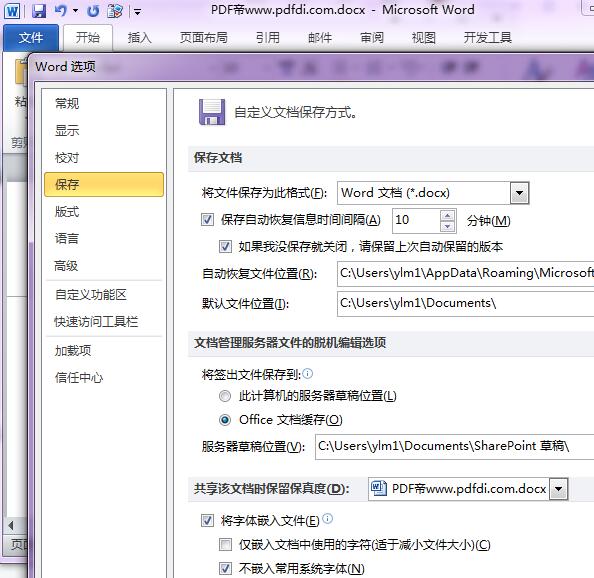Viewport: 594px width, 578px height.
Task: Open the save format combo box dropdown arrow
Action: point(519,193)
